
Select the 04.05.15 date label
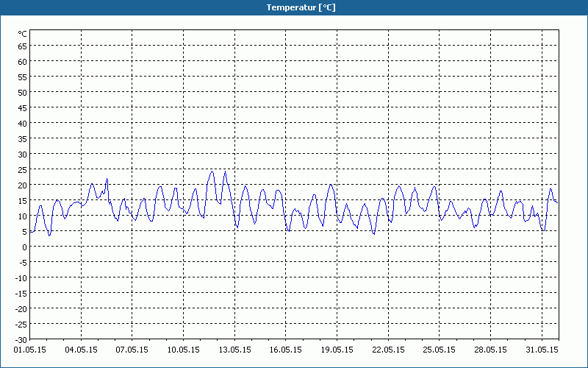[x=81, y=350]
